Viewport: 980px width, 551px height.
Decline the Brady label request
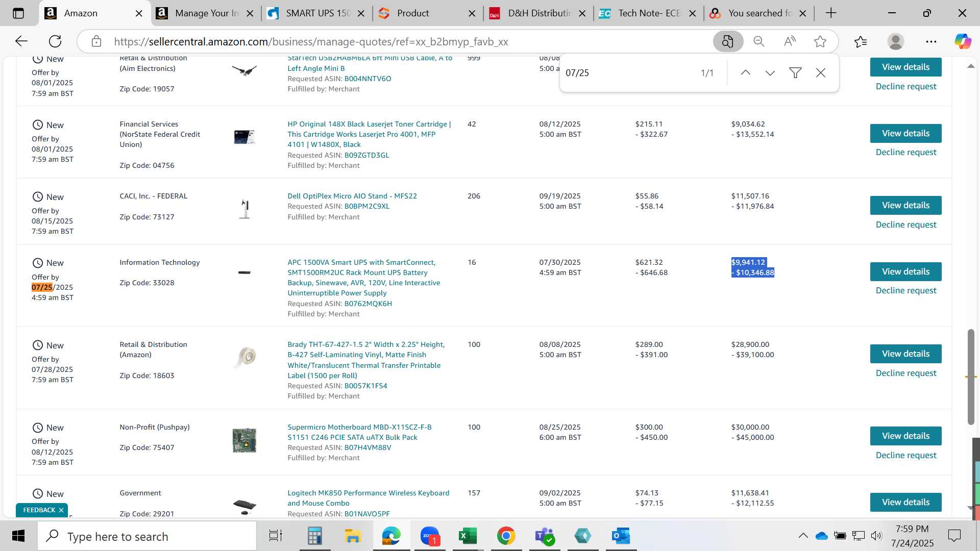pyautogui.click(x=905, y=373)
